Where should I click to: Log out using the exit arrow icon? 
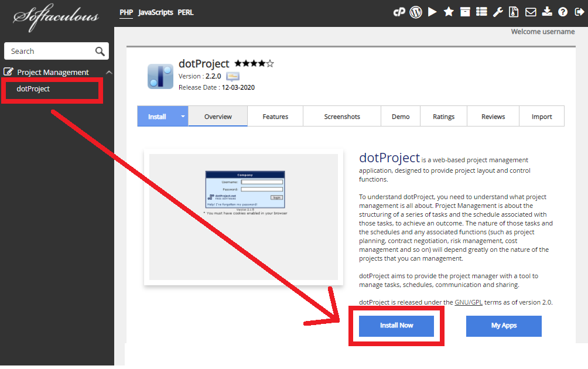(x=579, y=12)
